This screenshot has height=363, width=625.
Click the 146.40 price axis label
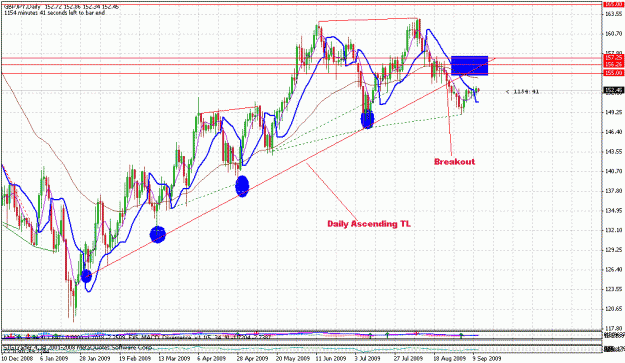[x=613, y=131]
